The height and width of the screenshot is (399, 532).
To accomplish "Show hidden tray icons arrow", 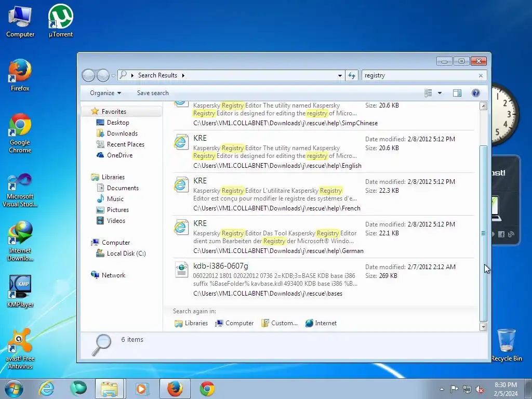I will [442, 389].
